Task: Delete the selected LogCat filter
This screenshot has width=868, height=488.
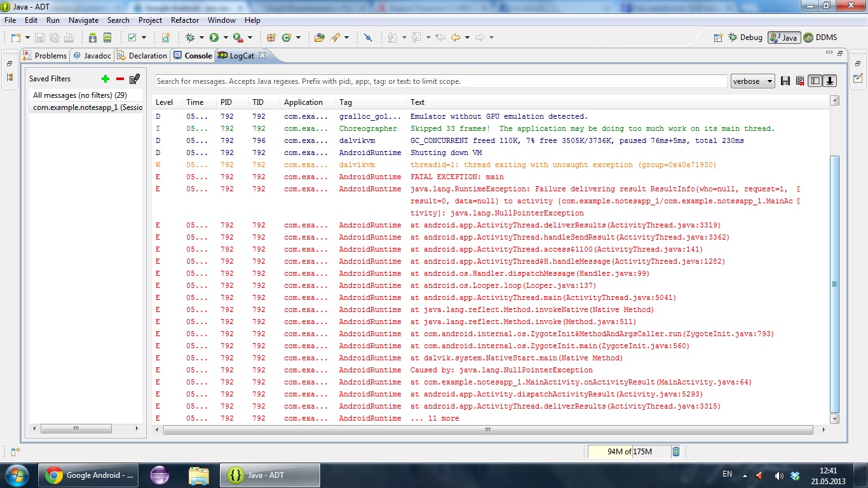Action: pyautogui.click(x=120, y=79)
